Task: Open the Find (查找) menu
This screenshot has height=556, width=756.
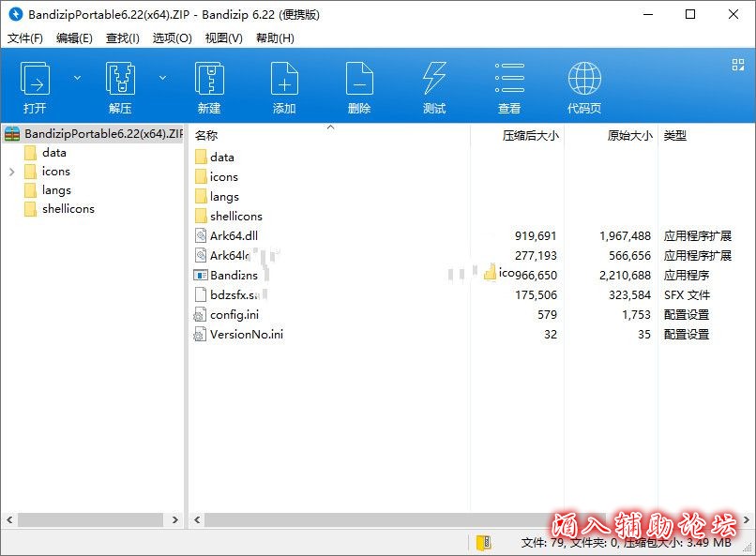Action: [x=123, y=38]
